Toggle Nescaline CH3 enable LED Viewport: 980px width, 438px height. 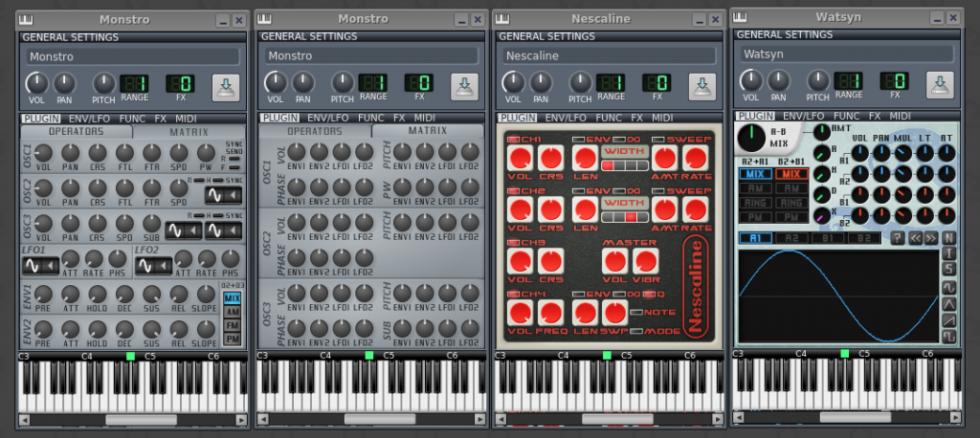click(513, 243)
